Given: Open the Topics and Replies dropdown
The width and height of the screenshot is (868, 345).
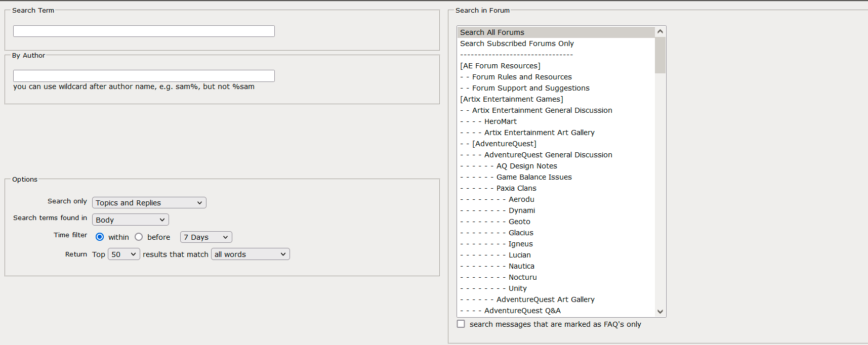Looking at the screenshot, I should click(x=149, y=203).
